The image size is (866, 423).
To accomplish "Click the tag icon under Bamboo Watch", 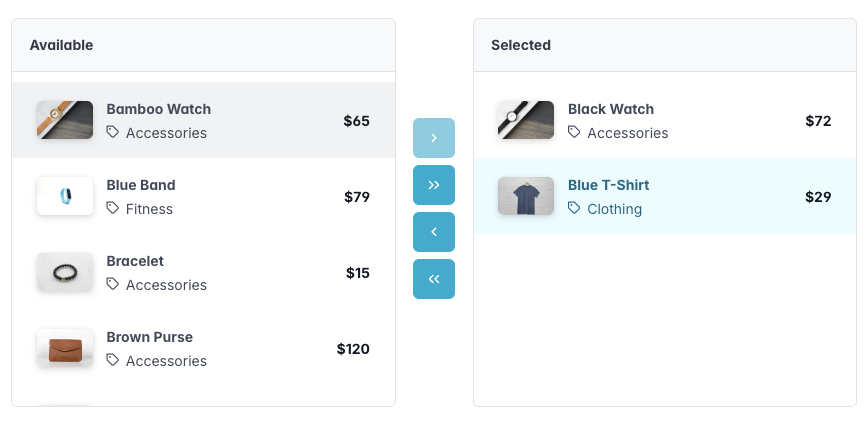I will [113, 132].
